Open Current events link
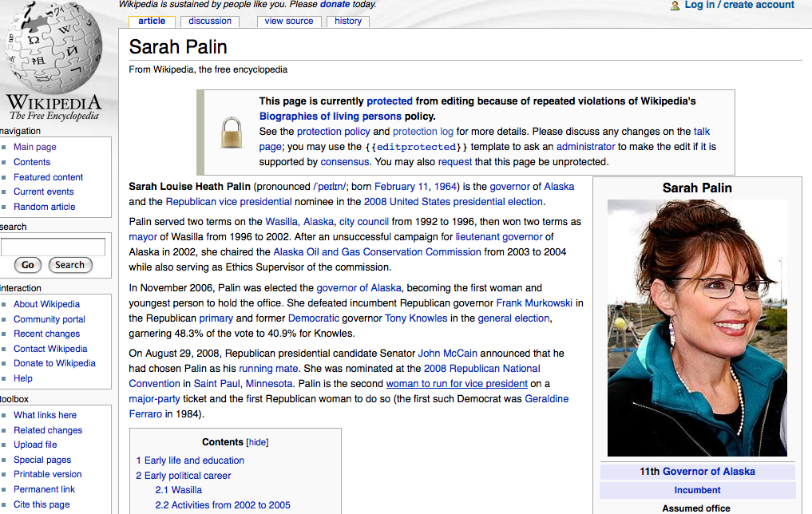Screen dimensions: 812x514 pos(43,192)
